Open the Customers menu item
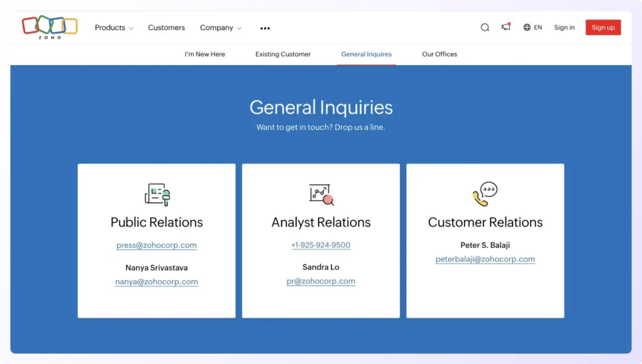 coord(166,28)
